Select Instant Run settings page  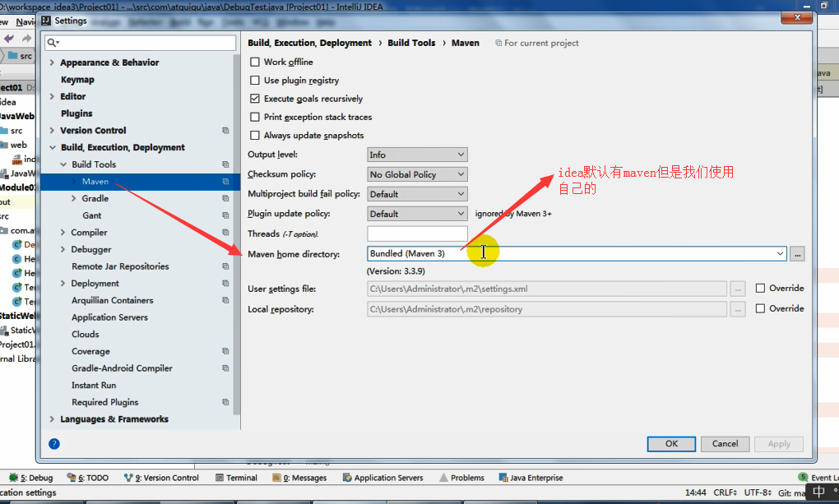tap(94, 386)
